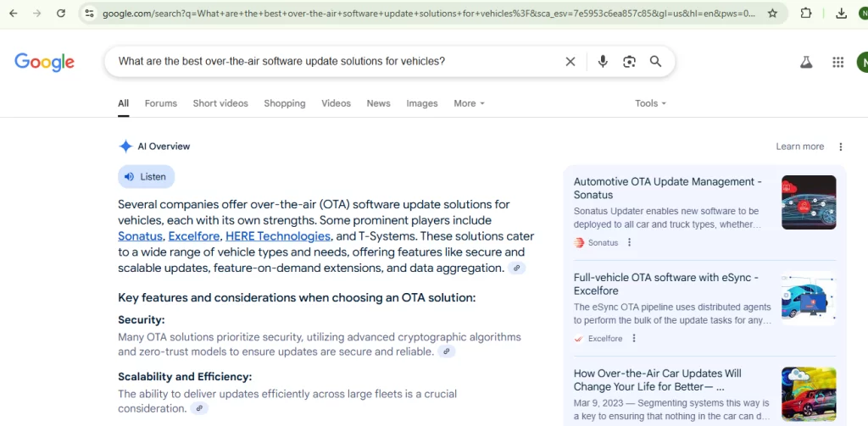
Task: Click Over-the-Air Car Updates article thumbnail
Action: (809, 394)
